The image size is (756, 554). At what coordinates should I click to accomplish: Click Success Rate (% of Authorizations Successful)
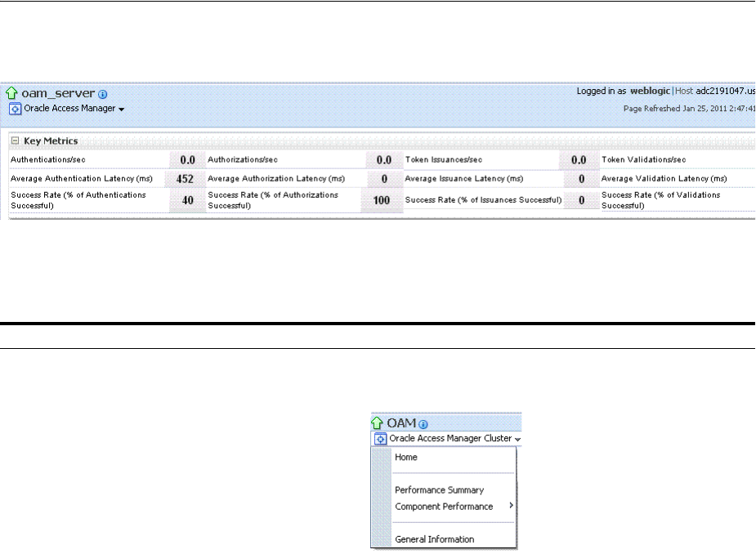point(273,200)
